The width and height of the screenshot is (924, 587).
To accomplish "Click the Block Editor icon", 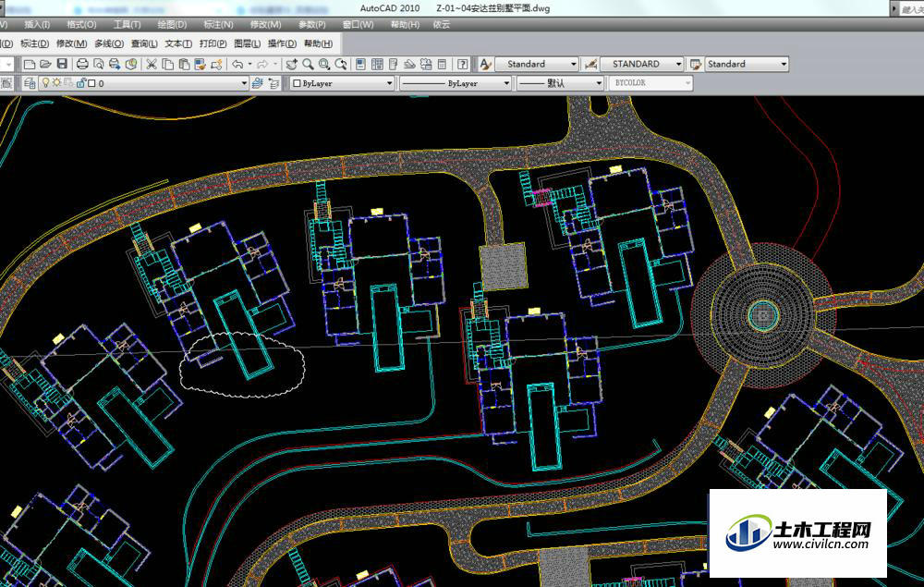I will click(x=216, y=64).
